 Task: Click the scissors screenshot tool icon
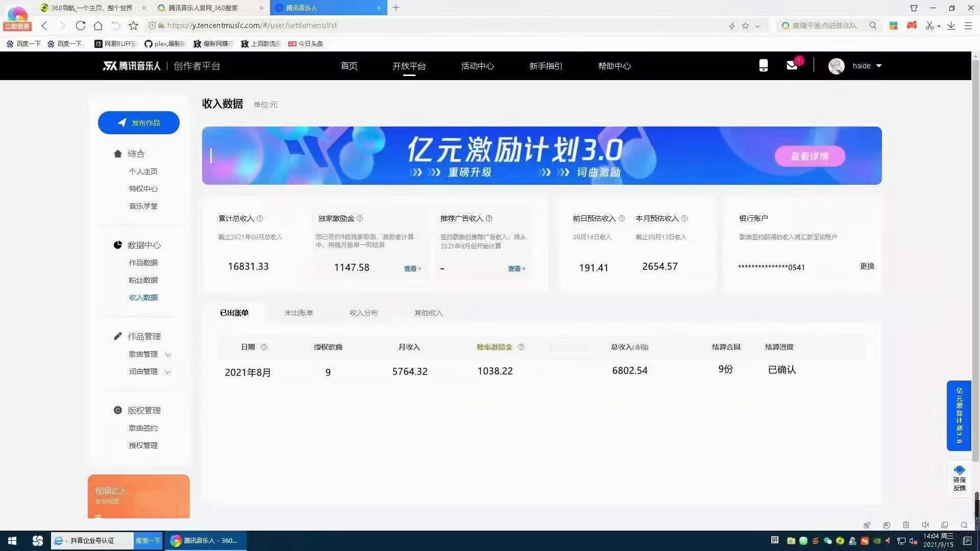tap(929, 26)
